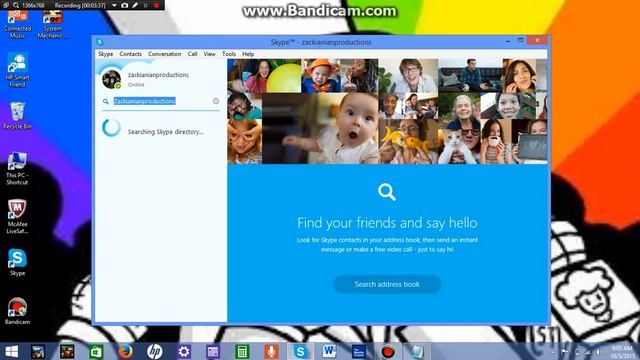Open Word from the taskbar

click(329, 351)
